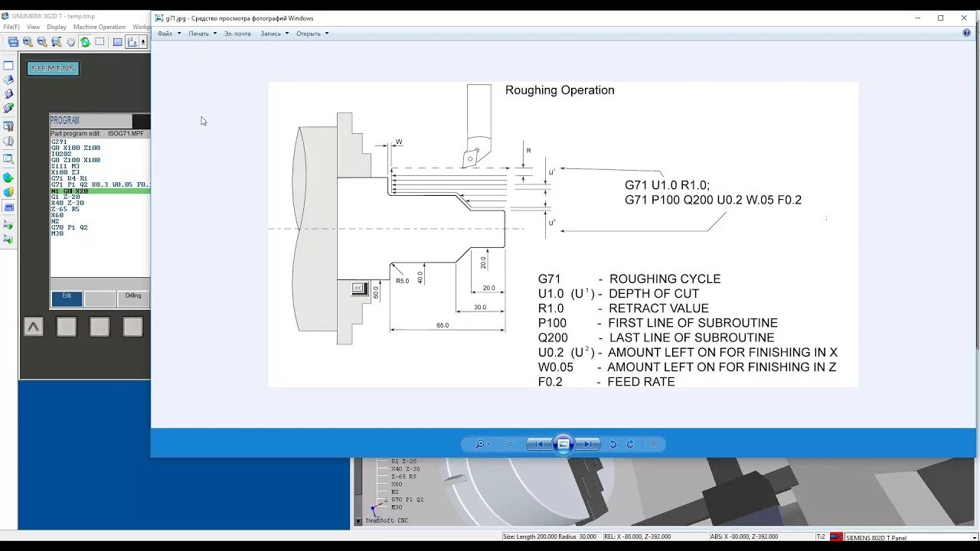Click the half-section view icon in left sidebar
The height and width of the screenshot is (551, 980).
[x=8, y=142]
